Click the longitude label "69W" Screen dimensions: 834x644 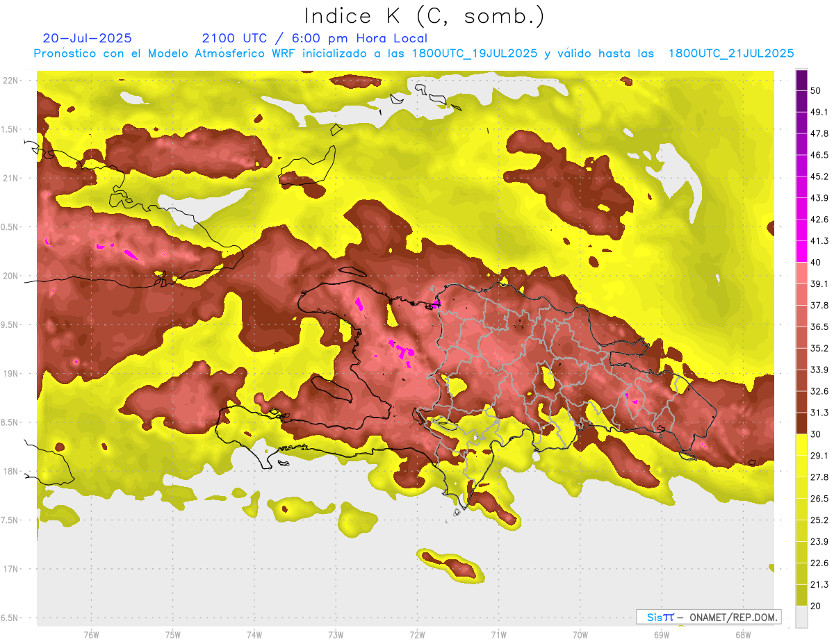pyautogui.click(x=662, y=635)
